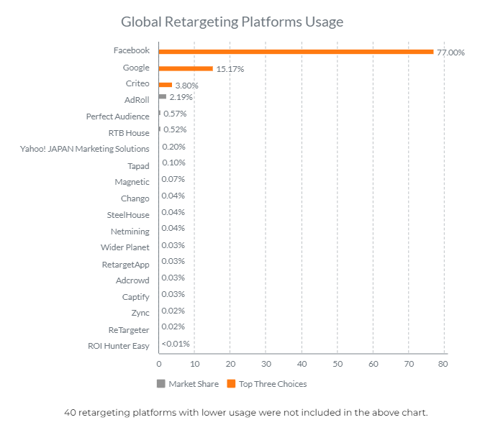Toggle the Top Three Choices legend label
498x448 pixels.
pos(273,384)
